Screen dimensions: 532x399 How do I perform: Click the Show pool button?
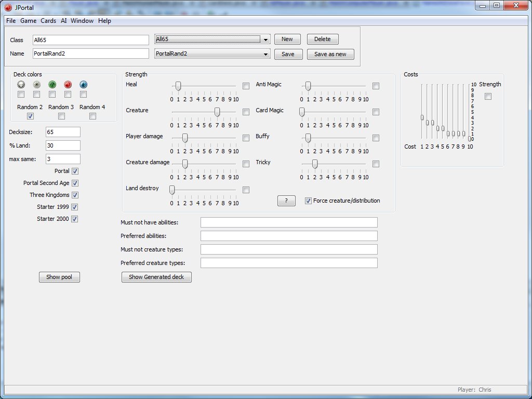59,277
